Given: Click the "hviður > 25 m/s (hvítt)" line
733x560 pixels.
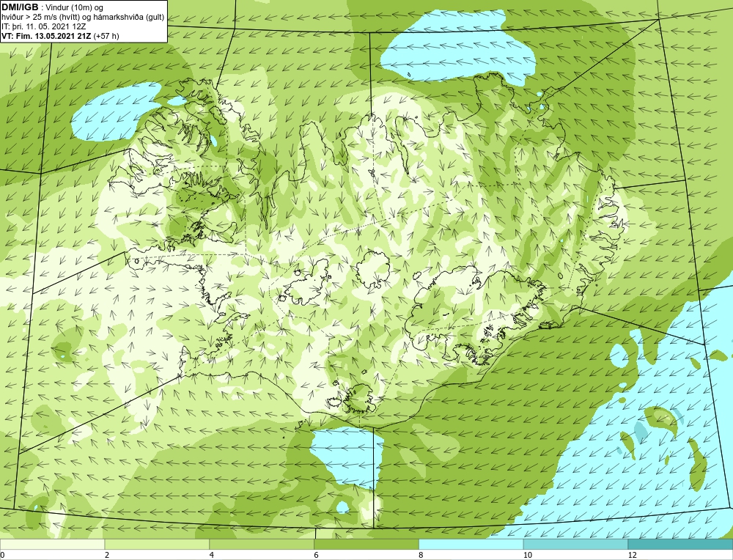Looking at the screenshot, I should click(40, 17).
